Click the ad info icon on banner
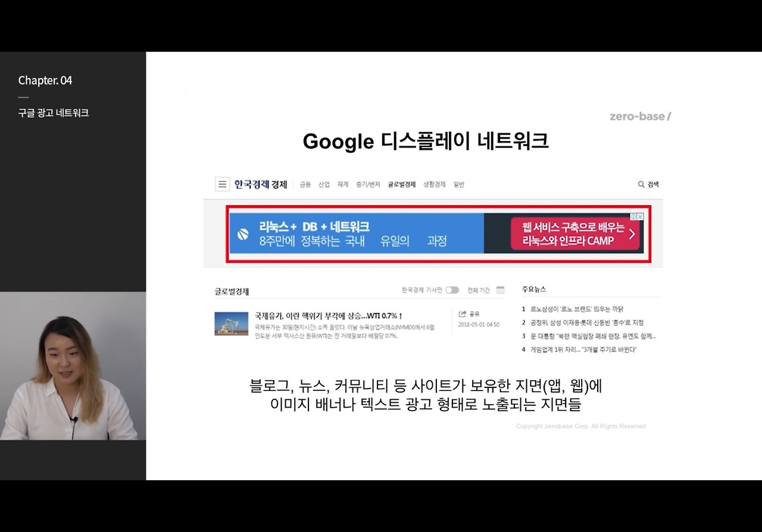This screenshot has height=532, width=762. click(x=633, y=217)
